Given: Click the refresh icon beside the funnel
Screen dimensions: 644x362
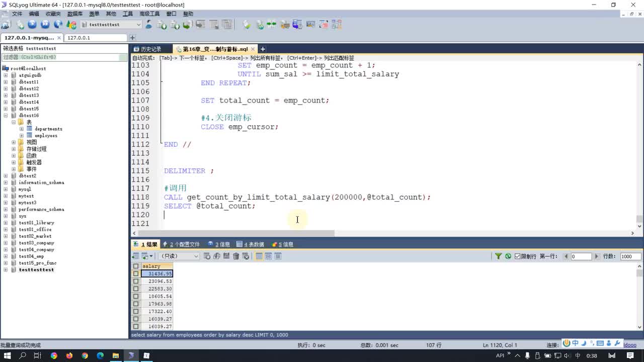Looking at the screenshot, I should pos(508,256).
